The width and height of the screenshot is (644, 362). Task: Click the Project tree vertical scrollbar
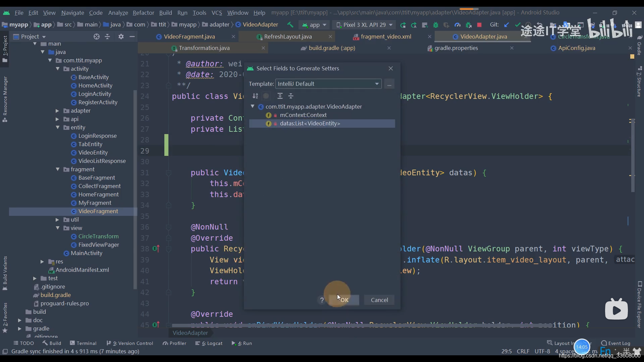point(135,189)
